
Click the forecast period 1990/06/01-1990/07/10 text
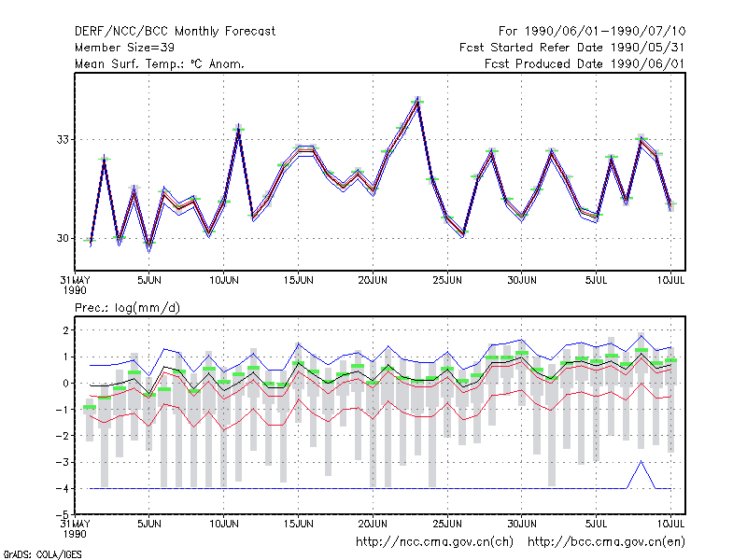click(592, 32)
